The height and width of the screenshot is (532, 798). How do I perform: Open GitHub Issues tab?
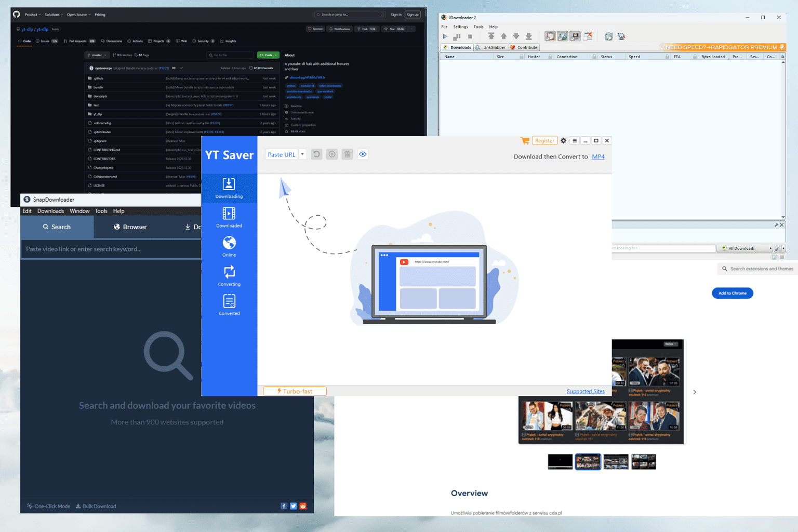click(x=47, y=41)
